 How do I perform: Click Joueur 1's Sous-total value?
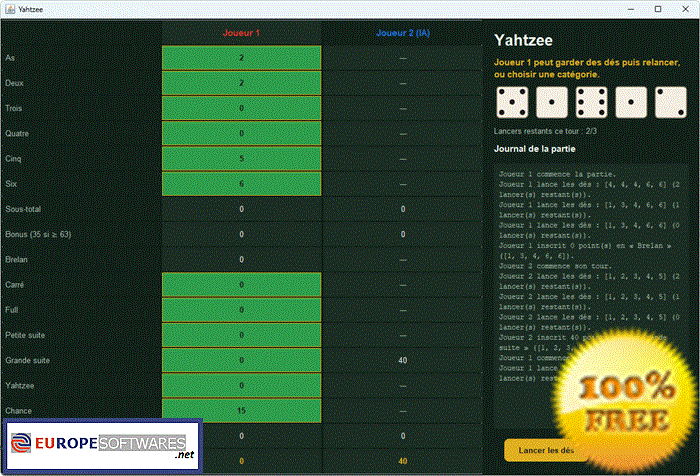(242, 209)
